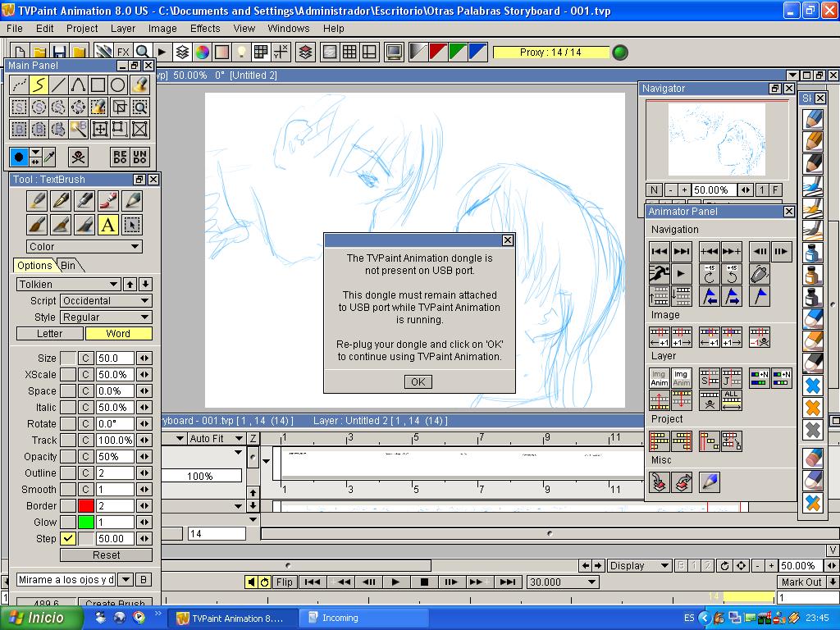Switch to the Options tab
Screen dimensions: 840x630
(34, 265)
